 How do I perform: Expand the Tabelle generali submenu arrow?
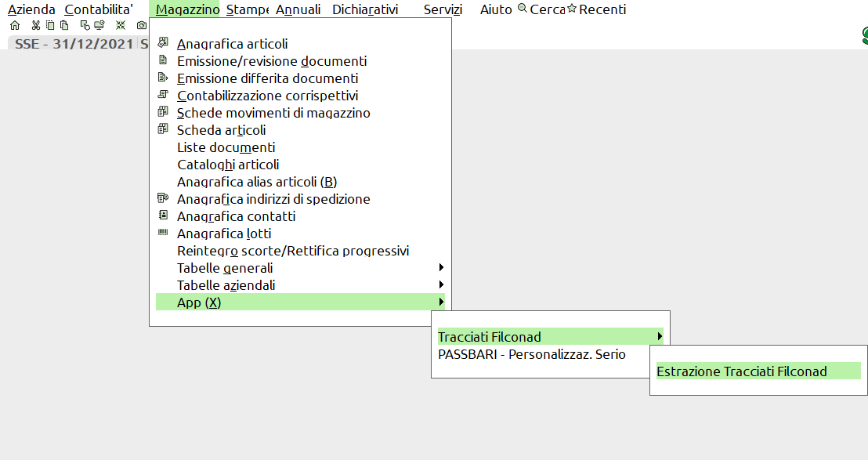442,268
